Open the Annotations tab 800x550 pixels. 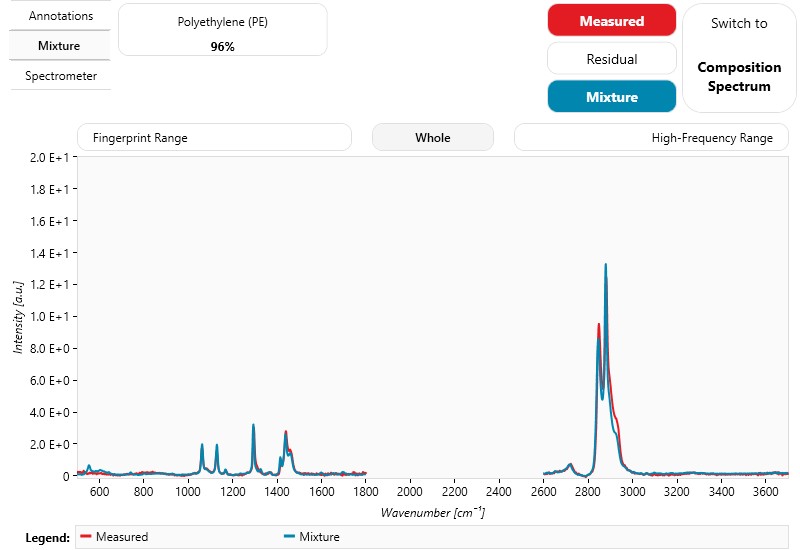tap(60, 16)
